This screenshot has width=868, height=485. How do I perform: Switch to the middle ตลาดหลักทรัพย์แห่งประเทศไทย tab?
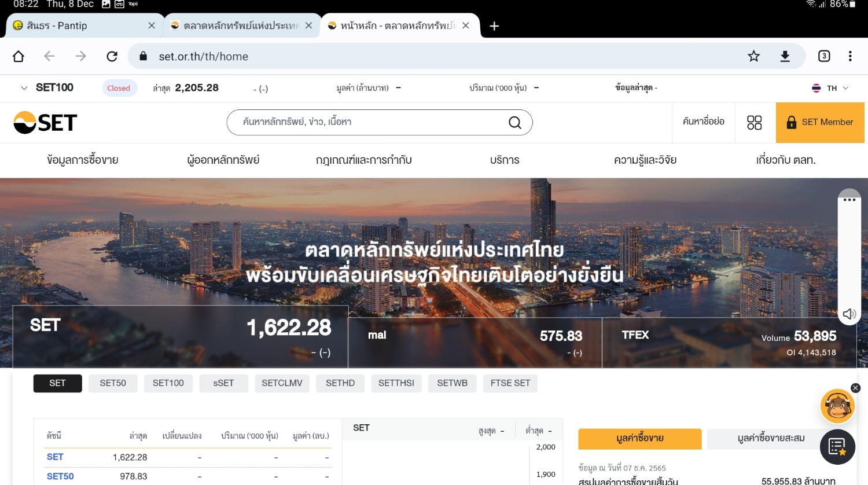(241, 25)
